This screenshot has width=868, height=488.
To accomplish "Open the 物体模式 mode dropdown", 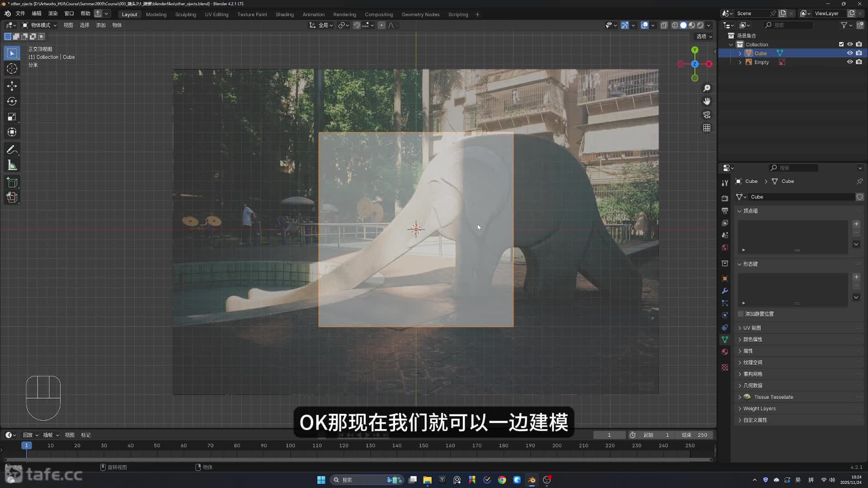I will (x=40, y=25).
